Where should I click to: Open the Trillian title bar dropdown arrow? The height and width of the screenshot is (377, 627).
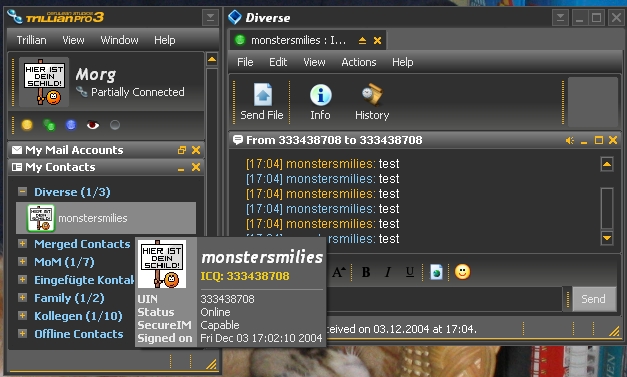(210, 18)
